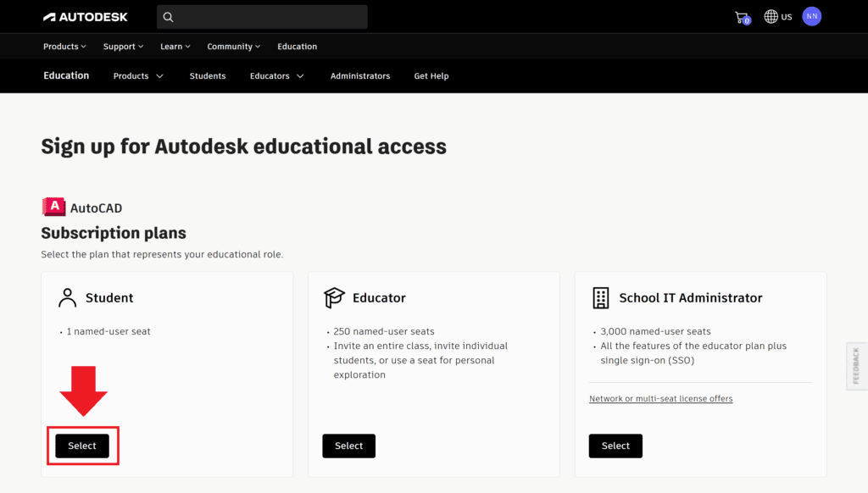Expand the Support dropdown
Viewport: 868px width, 493px height.
click(123, 47)
